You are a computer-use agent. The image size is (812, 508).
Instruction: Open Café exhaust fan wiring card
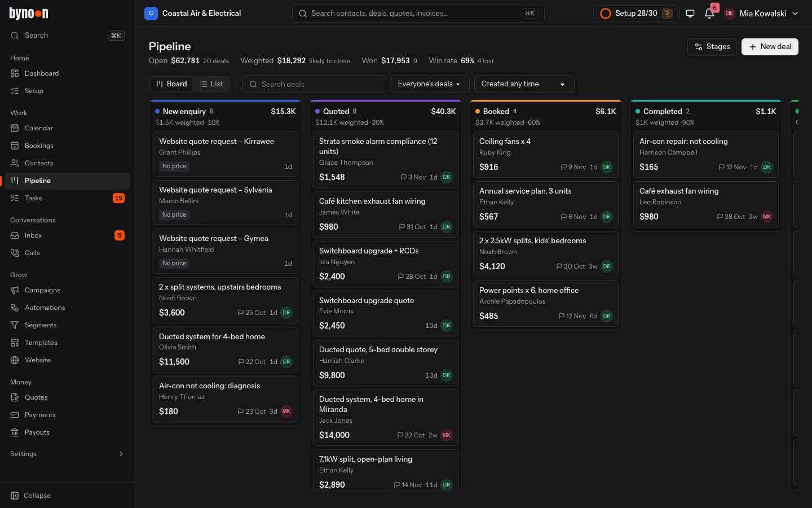(x=705, y=204)
